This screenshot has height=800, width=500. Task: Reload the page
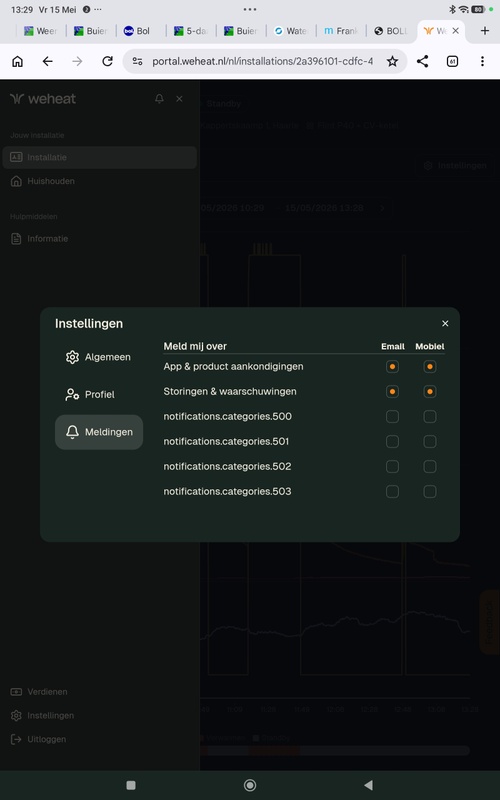pyautogui.click(x=107, y=61)
